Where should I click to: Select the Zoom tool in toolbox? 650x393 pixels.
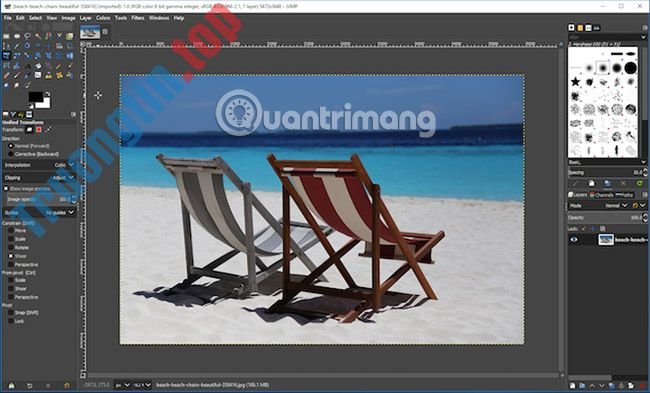[x=27, y=46]
